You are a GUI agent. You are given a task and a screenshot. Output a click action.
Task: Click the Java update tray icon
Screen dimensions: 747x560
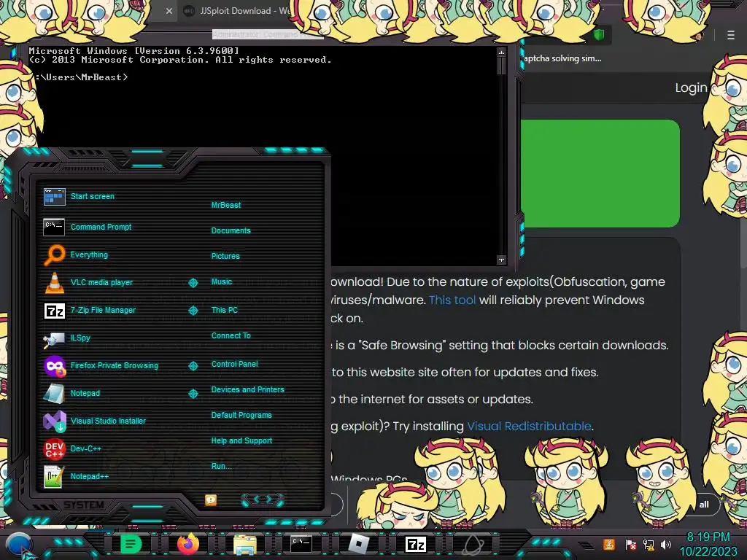pos(609,544)
